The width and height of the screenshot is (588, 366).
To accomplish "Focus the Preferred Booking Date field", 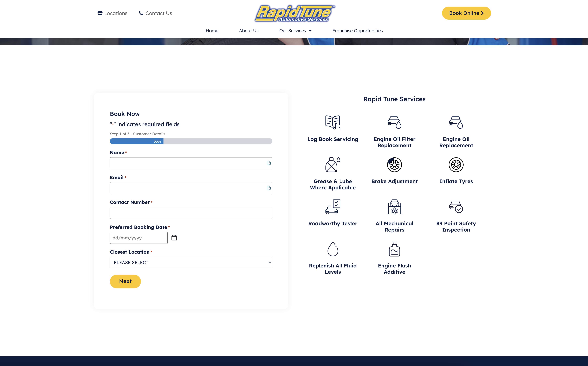I will click(x=139, y=238).
